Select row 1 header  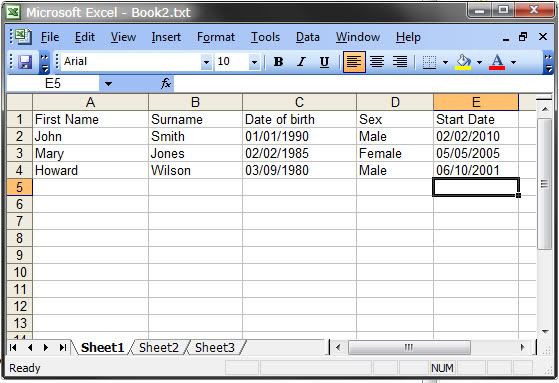point(20,119)
